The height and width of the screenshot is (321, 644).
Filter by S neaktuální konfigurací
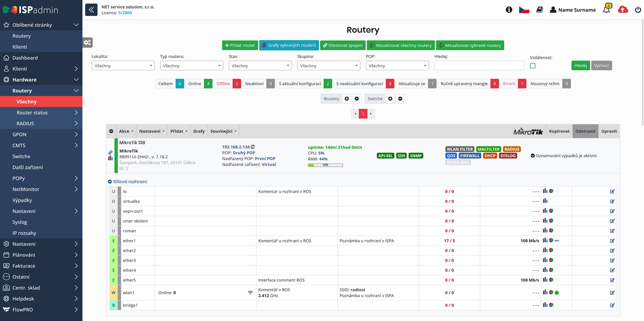point(364,84)
